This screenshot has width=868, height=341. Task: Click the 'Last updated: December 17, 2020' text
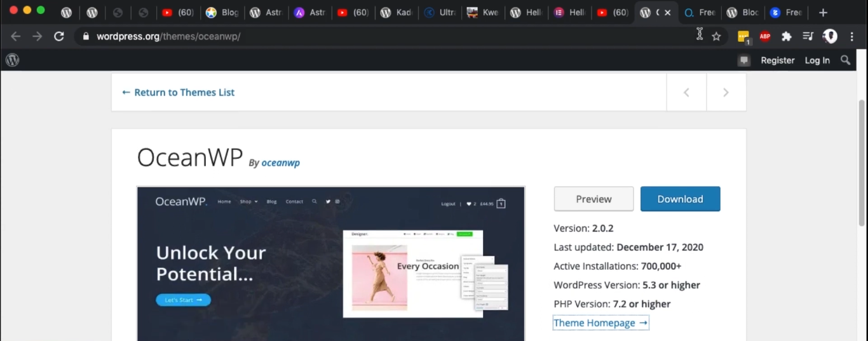(628, 248)
